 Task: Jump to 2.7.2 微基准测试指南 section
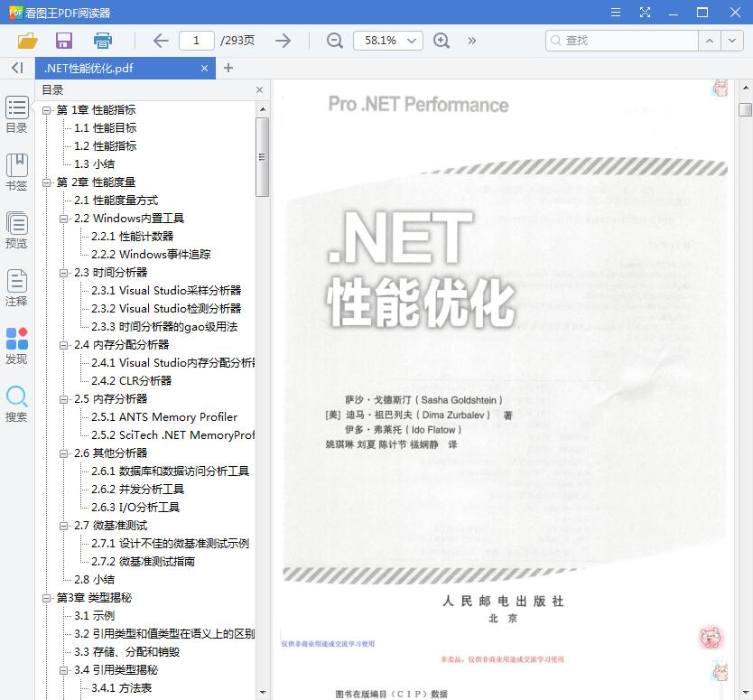tap(143, 562)
